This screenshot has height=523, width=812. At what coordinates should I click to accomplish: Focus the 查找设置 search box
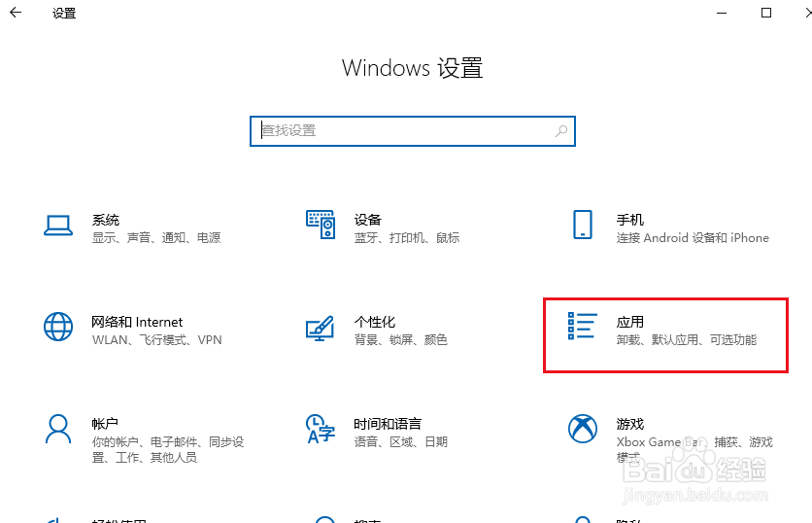coord(412,131)
